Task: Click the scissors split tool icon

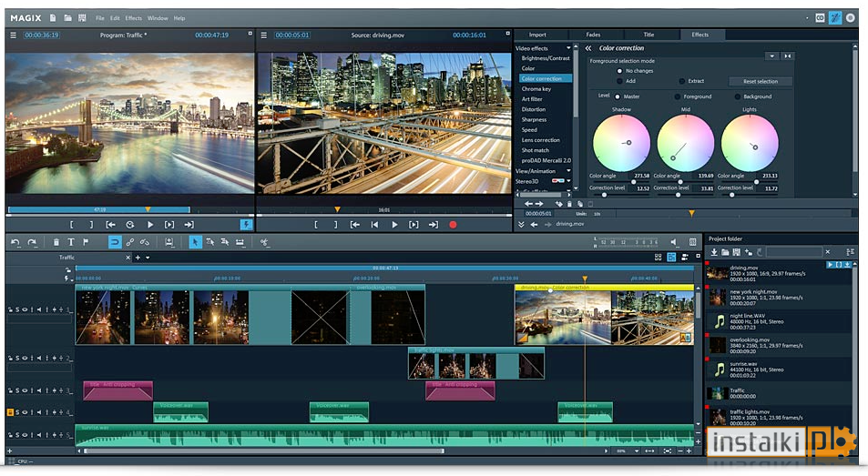Action: pos(264,242)
